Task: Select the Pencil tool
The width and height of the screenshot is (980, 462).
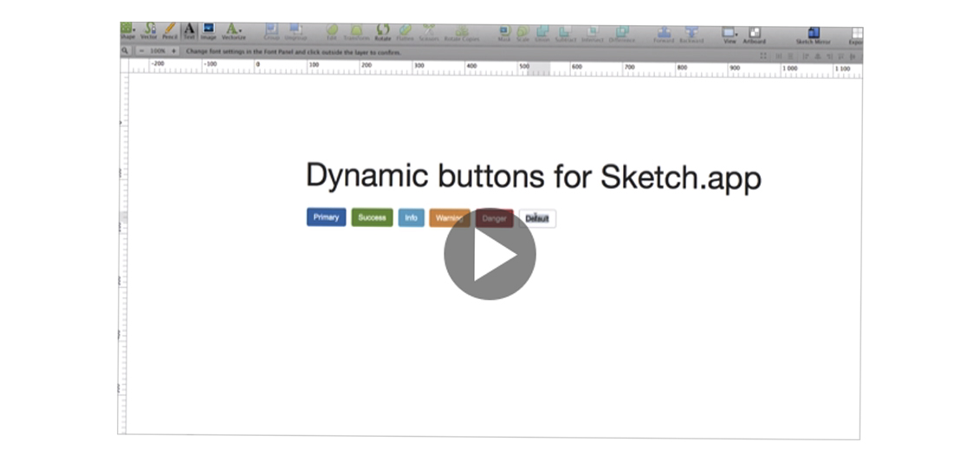Action: (169, 31)
